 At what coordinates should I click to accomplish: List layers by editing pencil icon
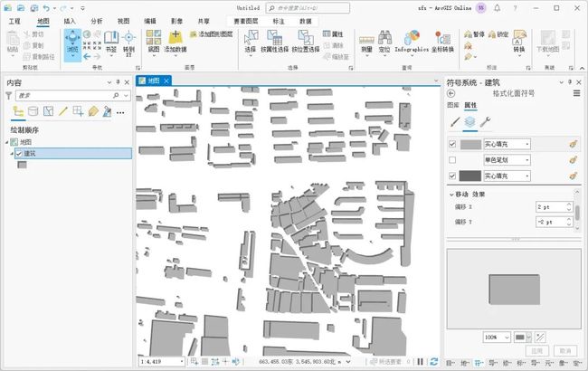63,111
